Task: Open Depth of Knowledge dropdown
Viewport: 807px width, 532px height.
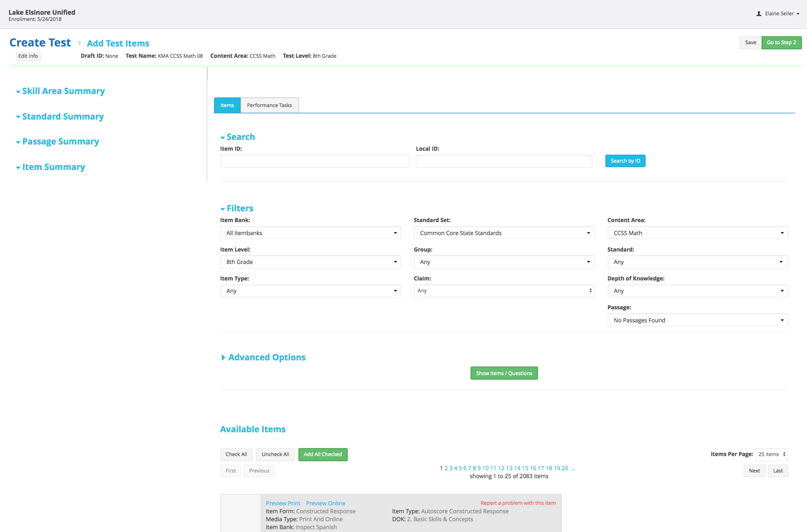Action: click(x=697, y=291)
